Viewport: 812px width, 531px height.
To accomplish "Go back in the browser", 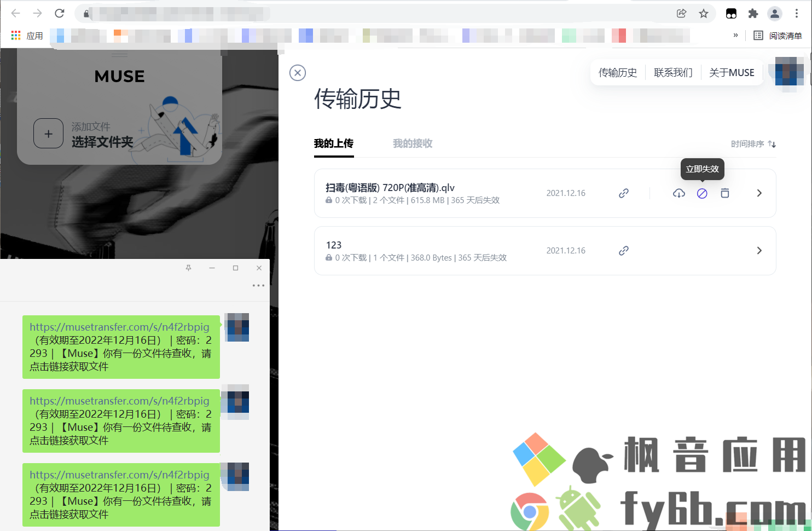I will click(x=16, y=13).
